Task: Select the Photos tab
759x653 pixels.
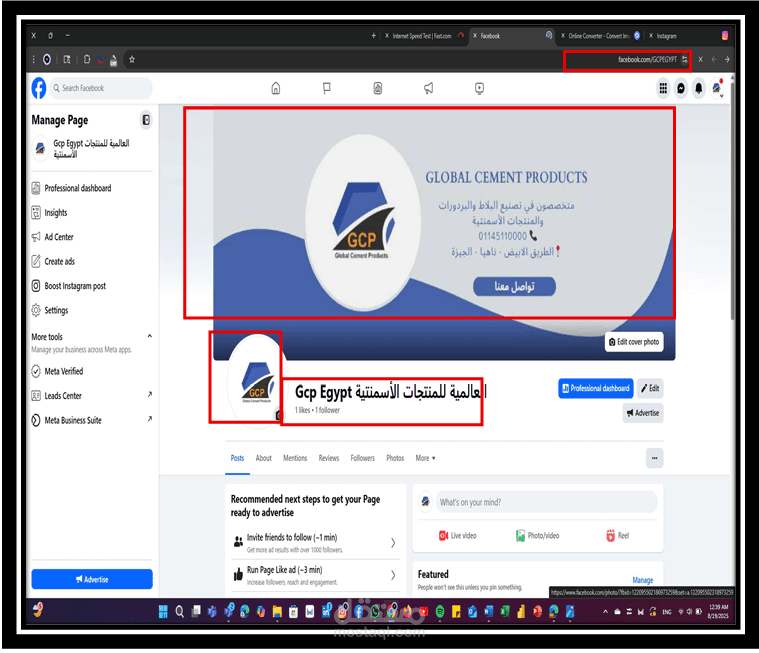Action: click(x=395, y=458)
